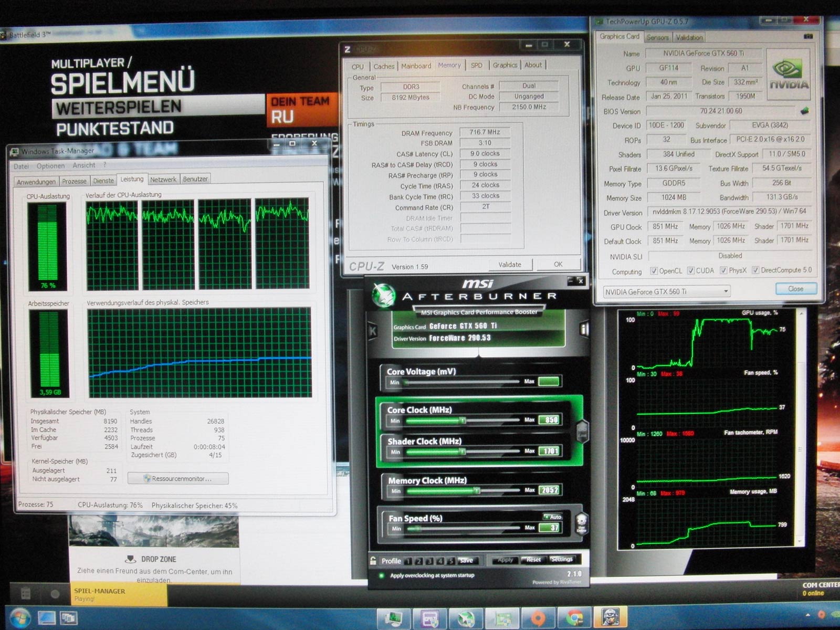Click Show Desktop icon beside Start button
Image resolution: width=840 pixels, height=630 pixels.
(x=47, y=618)
